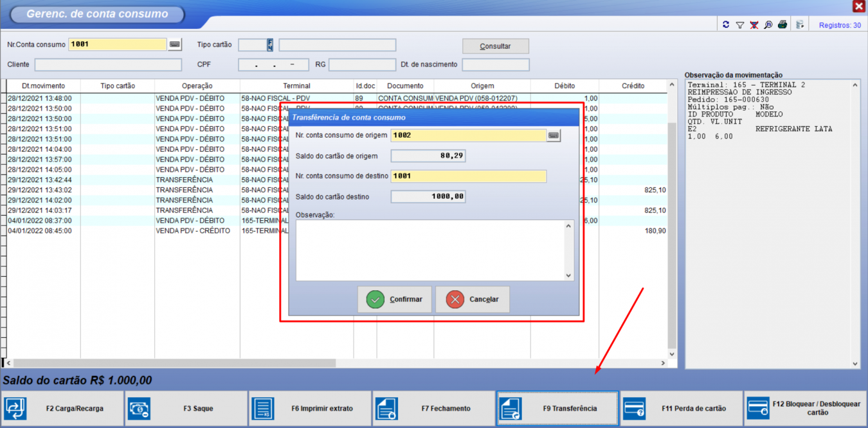Open the F4 lookup for Tipo cartão
This screenshot has width=868, height=428.
coord(271,45)
